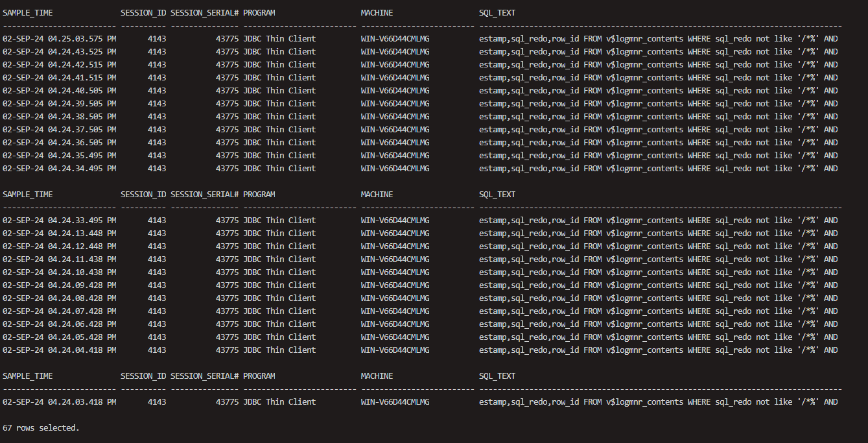Select sample time 04.24.04.418 PM

[x=82, y=350]
